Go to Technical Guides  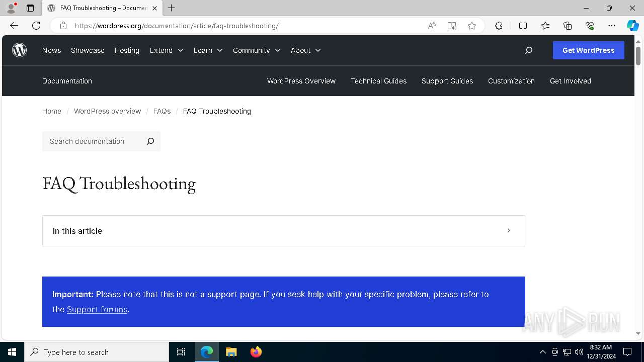[379, 81]
